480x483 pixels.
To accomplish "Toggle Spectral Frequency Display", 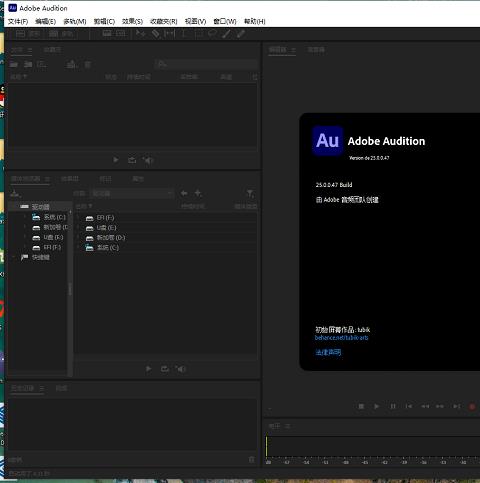I will pos(107,34).
